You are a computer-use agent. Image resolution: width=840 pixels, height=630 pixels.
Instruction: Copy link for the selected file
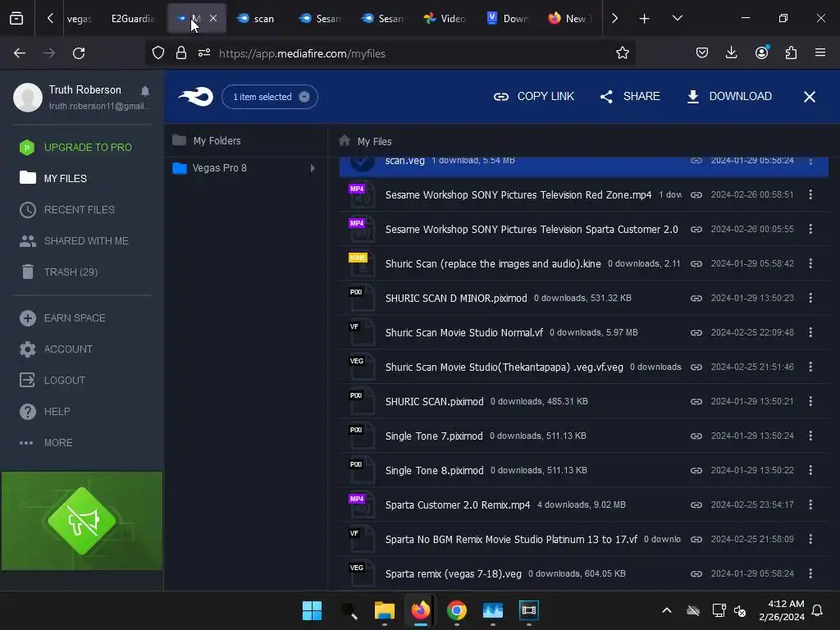click(533, 97)
